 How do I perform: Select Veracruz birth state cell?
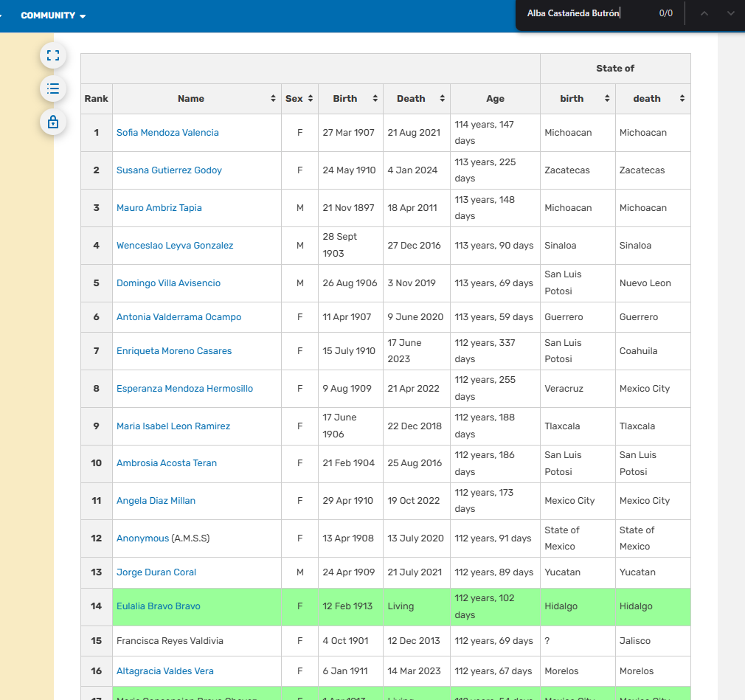click(x=578, y=388)
